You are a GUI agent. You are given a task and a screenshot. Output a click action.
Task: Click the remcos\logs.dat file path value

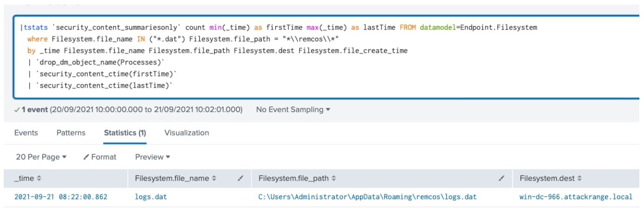(x=367, y=197)
